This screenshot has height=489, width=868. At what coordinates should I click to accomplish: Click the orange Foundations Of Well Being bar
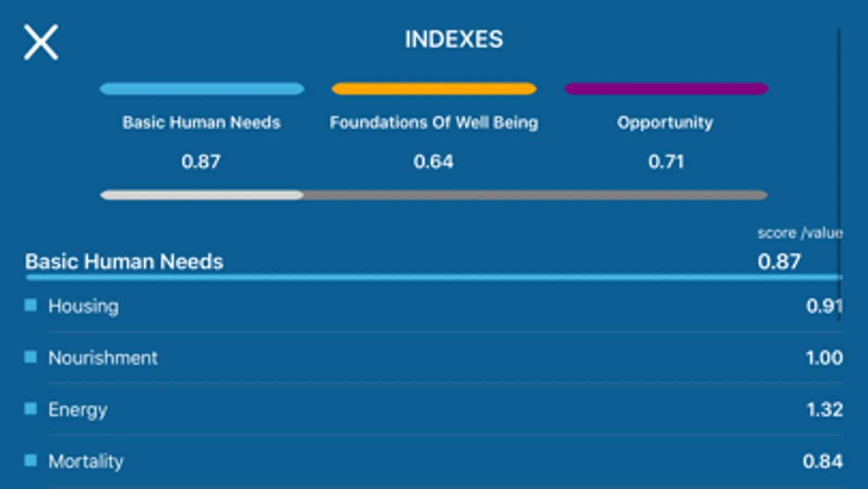point(434,89)
